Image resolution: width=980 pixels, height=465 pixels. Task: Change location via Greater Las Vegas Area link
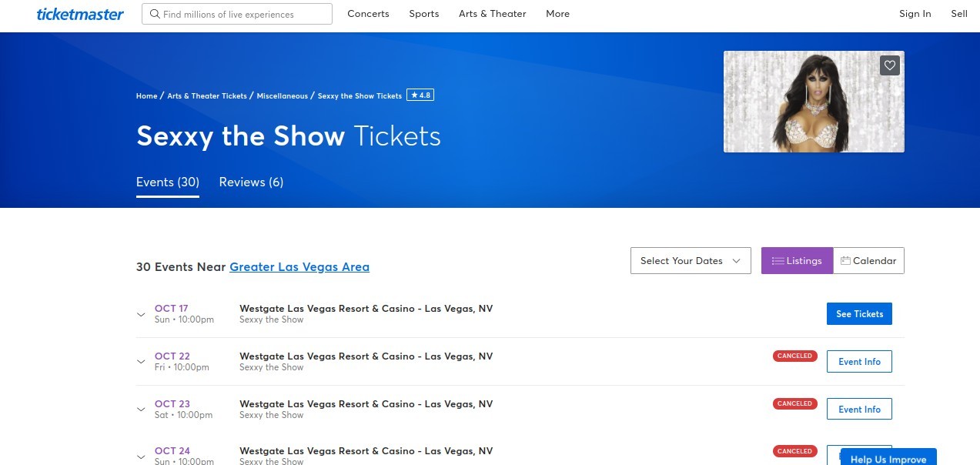299,267
